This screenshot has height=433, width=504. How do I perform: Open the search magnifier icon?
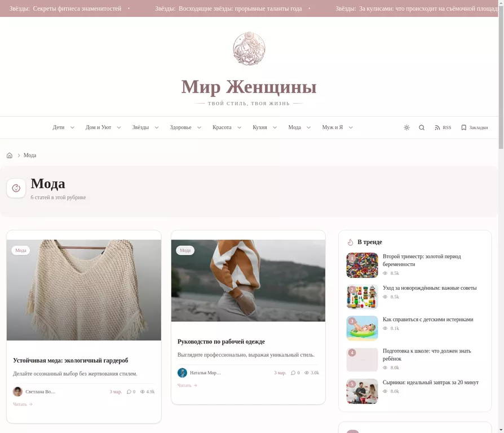tap(422, 127)
